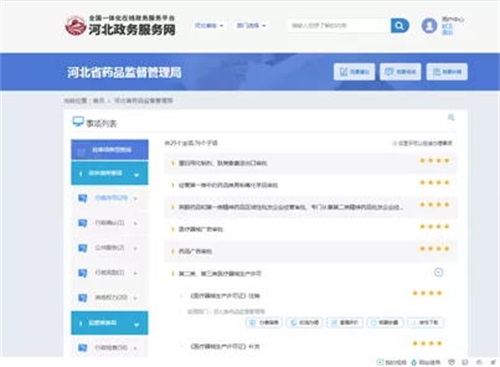Go to 首页 in the breadcrumb
The height and width of the screenshot is (367, 500).
pos(99,100)
